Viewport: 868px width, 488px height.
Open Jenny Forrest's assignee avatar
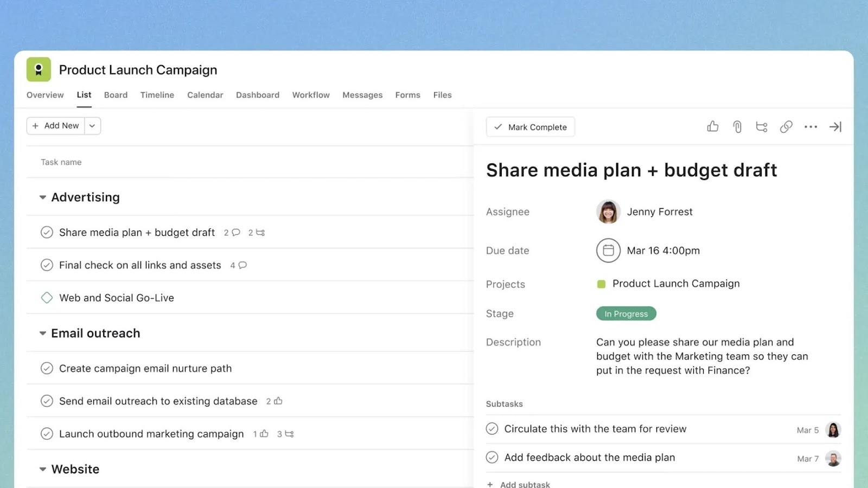[608, 211]
